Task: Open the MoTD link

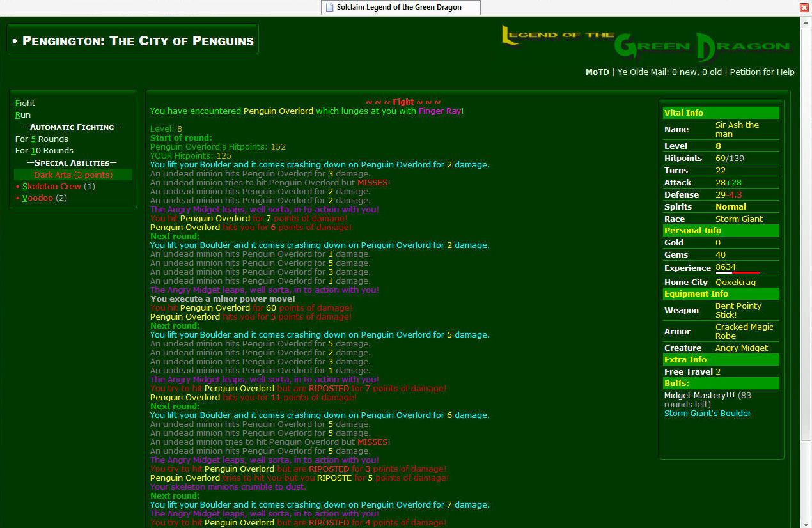Action: point(597,72)
